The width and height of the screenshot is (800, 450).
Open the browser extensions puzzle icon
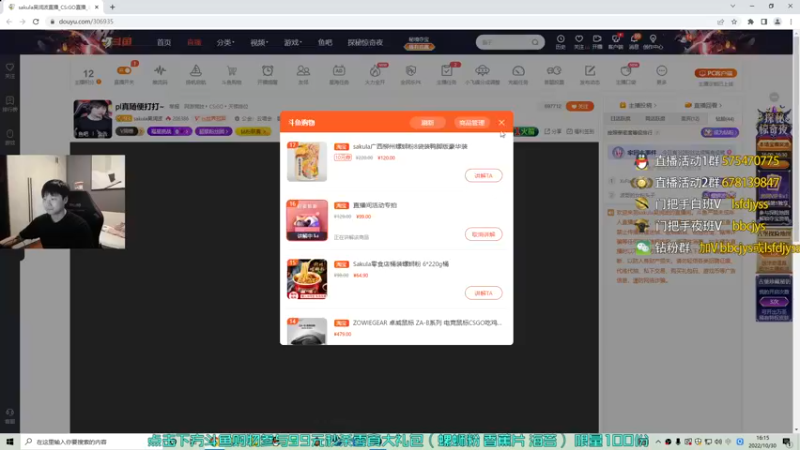coord(751,21)
